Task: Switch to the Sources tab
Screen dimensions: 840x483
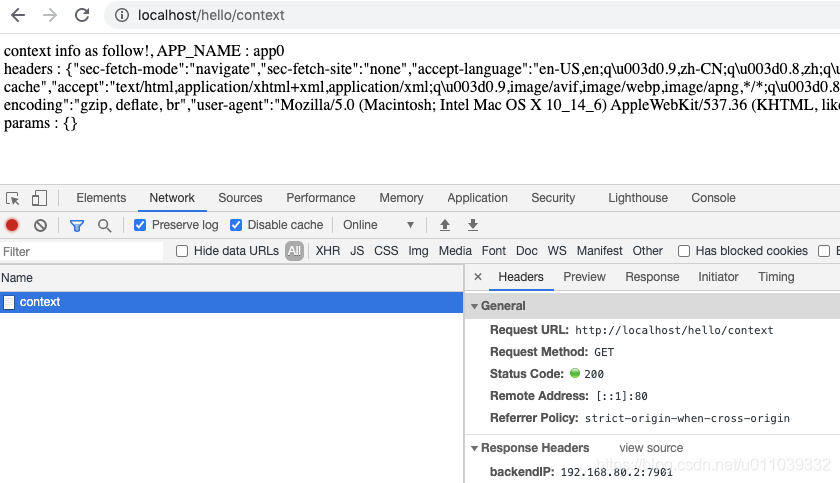Action: point(240,198)
